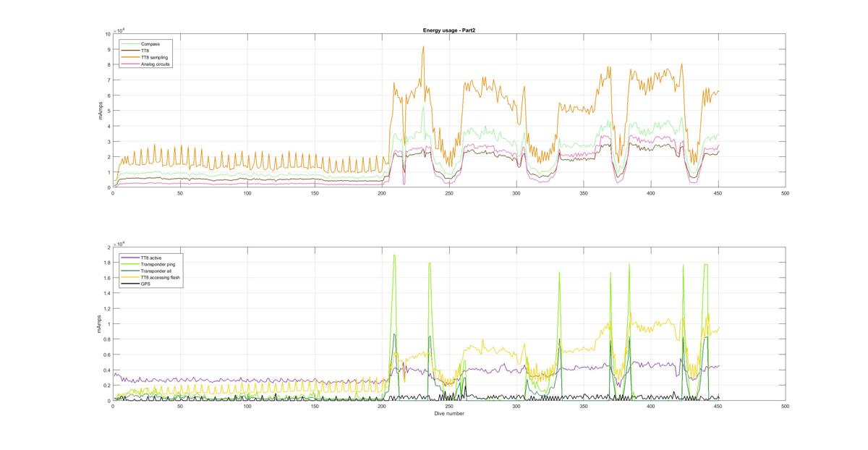Click the 'mAmps' y-axis label of bottom plot
The height and width of the screenshot is (450, 868).
point(100,324)
